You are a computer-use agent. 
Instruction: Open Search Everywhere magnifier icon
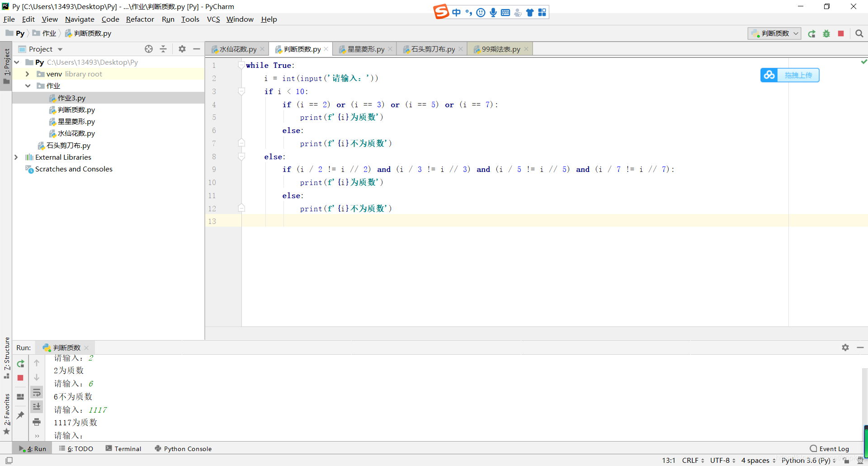pos(859,33)
